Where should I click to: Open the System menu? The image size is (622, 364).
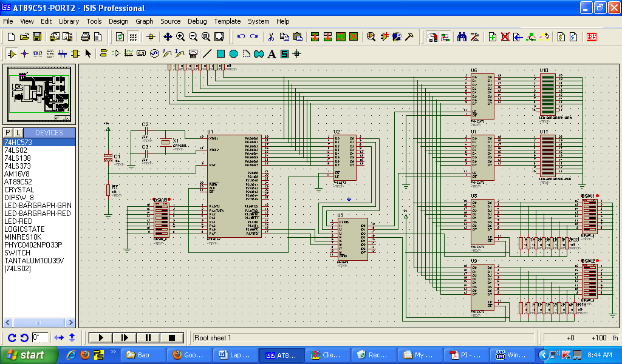point(259,21)
